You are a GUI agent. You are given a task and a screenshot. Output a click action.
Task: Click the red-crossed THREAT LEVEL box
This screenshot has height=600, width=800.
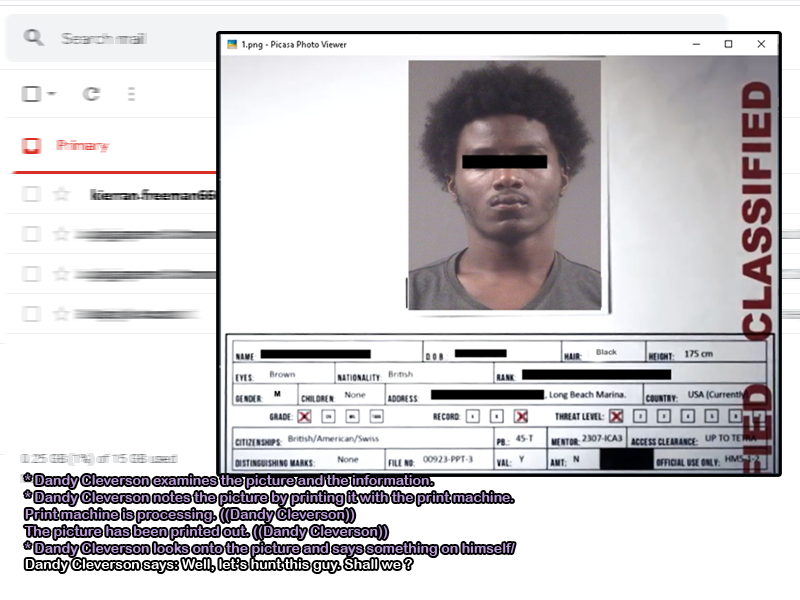(616, 416)
